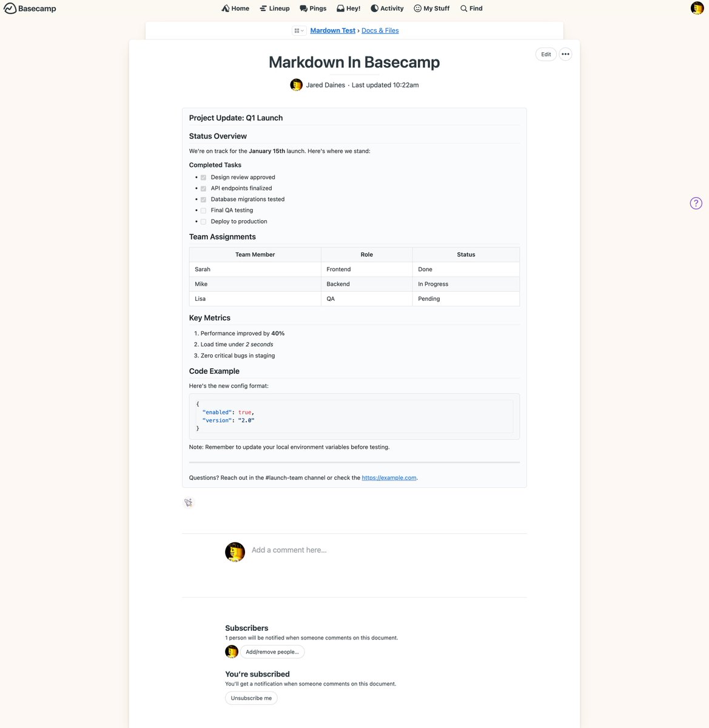The height and width of the screenshot is (728, 709).
Task: Check the Final QA testing checkbox
Action: click(203, 211)
